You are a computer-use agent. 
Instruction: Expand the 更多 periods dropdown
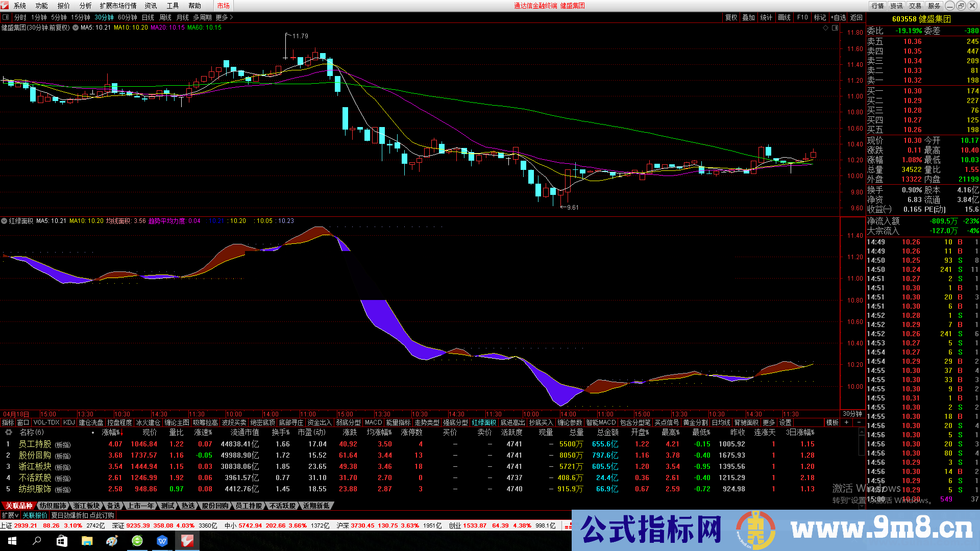(x=224, y=17)
